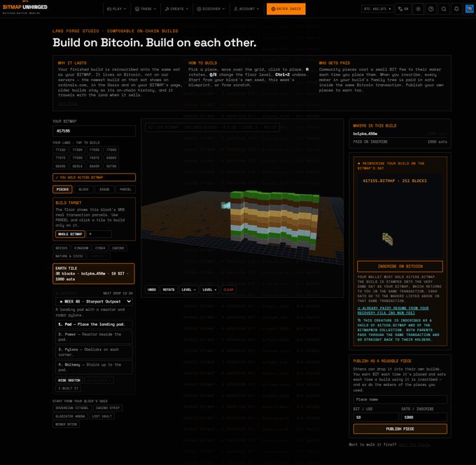This screenshot has height=465, width=476.
Task: Lower the floor with Level minus
Action: (x=188, y=290)
